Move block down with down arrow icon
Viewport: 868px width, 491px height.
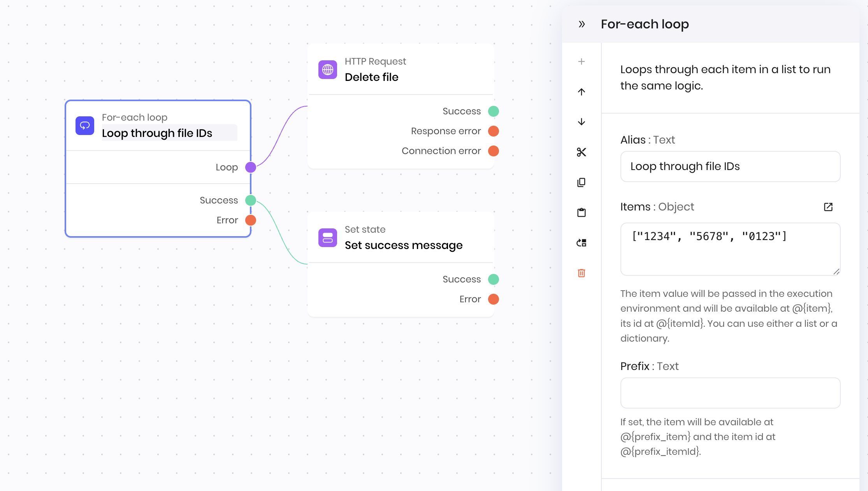click(582, 122)
